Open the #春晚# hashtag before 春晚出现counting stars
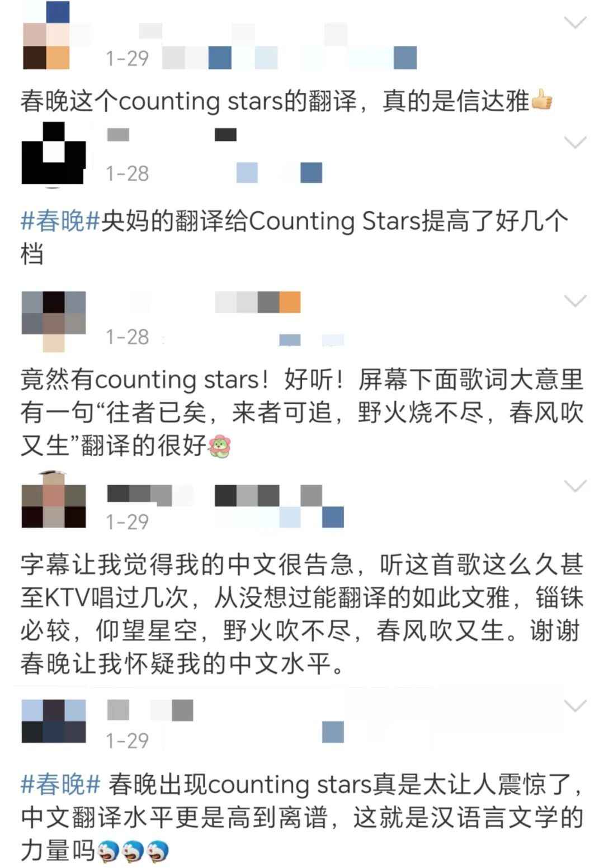The width and height of the screenshot is (604, 868). [x=60, y=785]
